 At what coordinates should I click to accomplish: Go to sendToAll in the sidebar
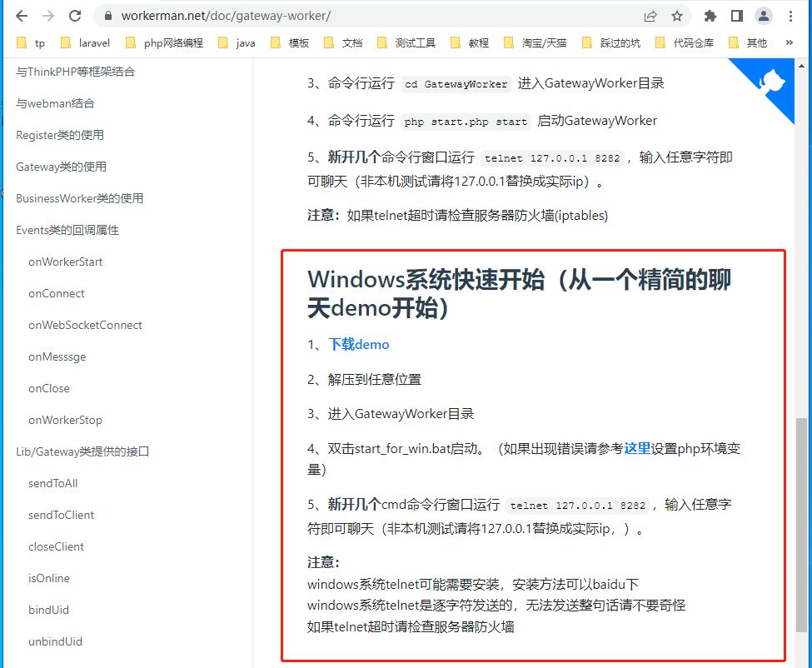[52, 483]
